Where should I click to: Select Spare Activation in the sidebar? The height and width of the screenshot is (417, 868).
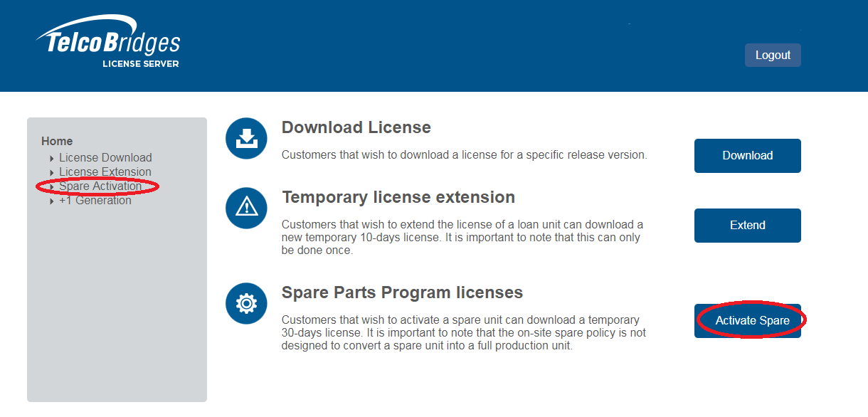pyautogui.click(x=100, y=186)
